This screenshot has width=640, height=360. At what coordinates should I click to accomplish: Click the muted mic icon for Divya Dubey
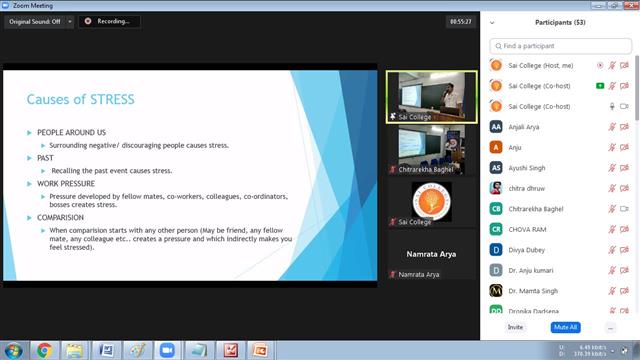pyautogui.click(x=612, y=250)
